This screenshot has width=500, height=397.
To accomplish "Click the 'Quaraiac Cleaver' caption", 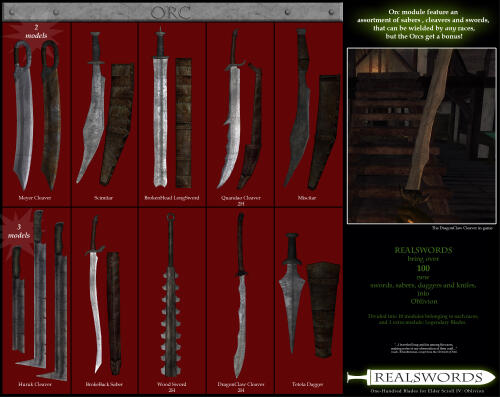I will (241, 198).
